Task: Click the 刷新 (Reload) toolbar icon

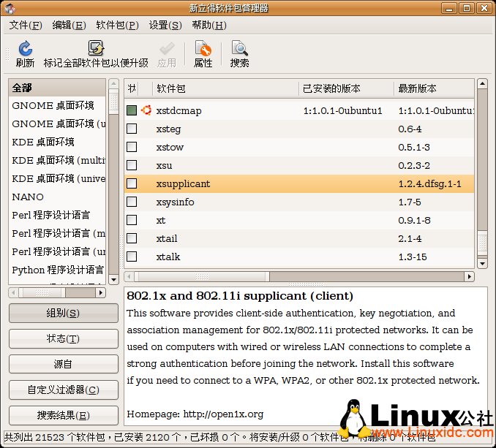Action: coord(26,48)
